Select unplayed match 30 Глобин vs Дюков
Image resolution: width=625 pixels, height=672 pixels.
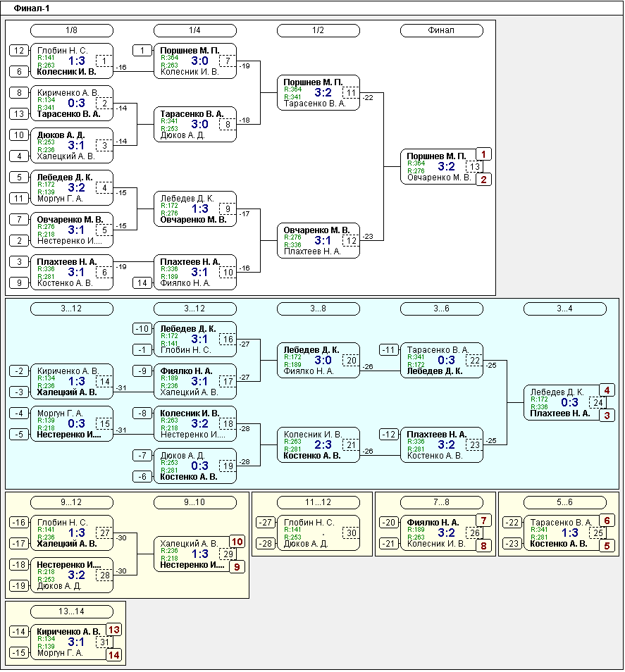pos(318,533)
